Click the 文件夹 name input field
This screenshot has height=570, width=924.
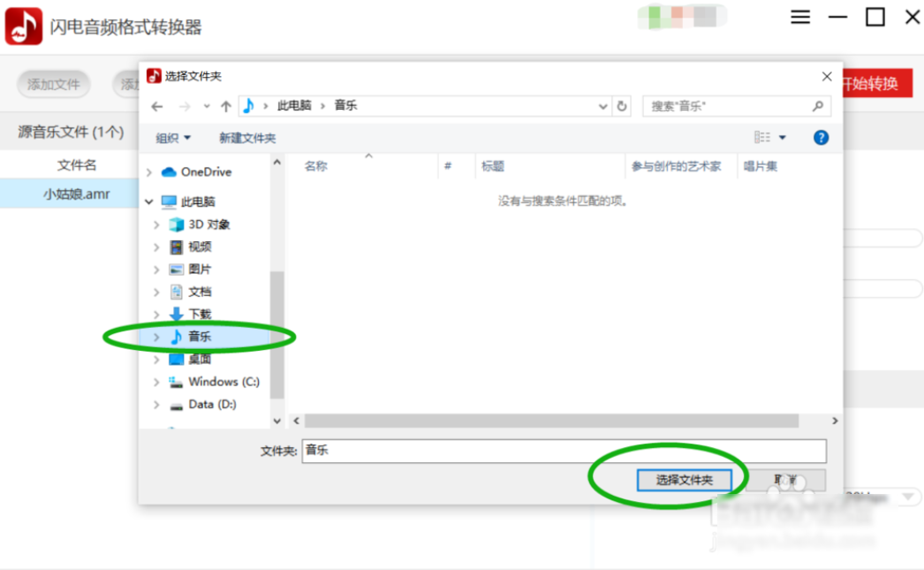tap(564, 451)
